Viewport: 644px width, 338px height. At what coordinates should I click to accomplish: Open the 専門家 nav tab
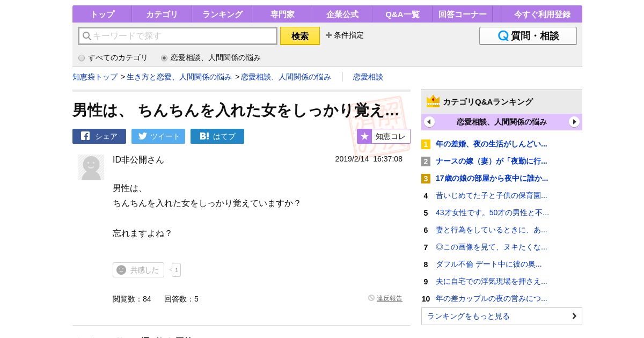click(282, 14)
